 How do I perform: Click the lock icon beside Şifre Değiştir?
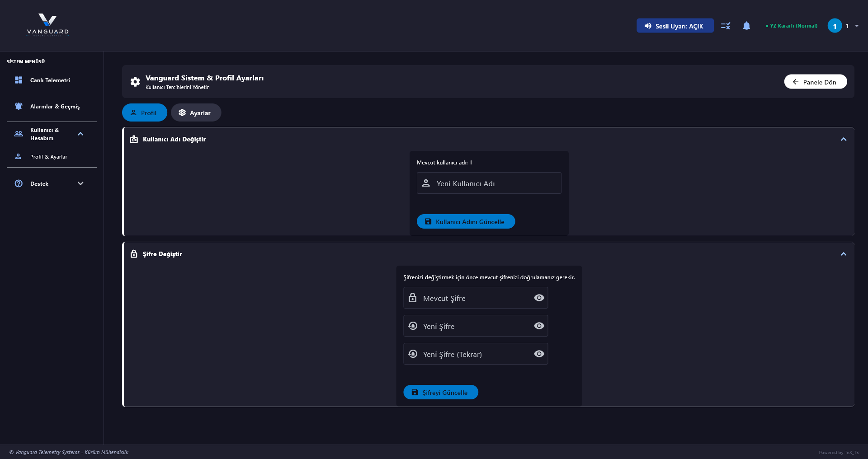coord(134,254)
